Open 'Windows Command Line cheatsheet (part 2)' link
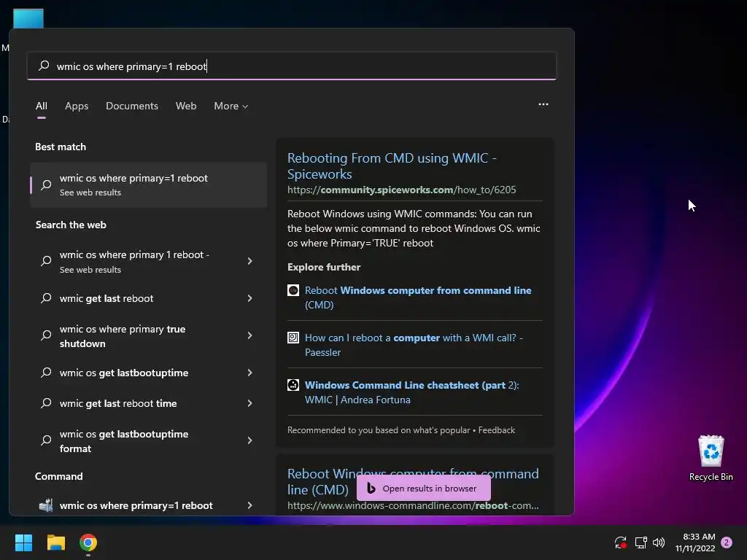 [x=411, y=392]
